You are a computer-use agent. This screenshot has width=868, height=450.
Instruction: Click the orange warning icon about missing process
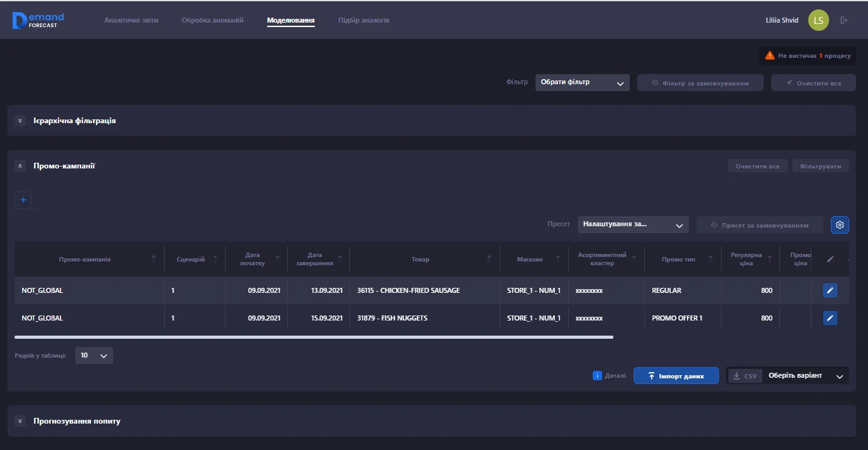pyautogui.click(x=769, y=56)
